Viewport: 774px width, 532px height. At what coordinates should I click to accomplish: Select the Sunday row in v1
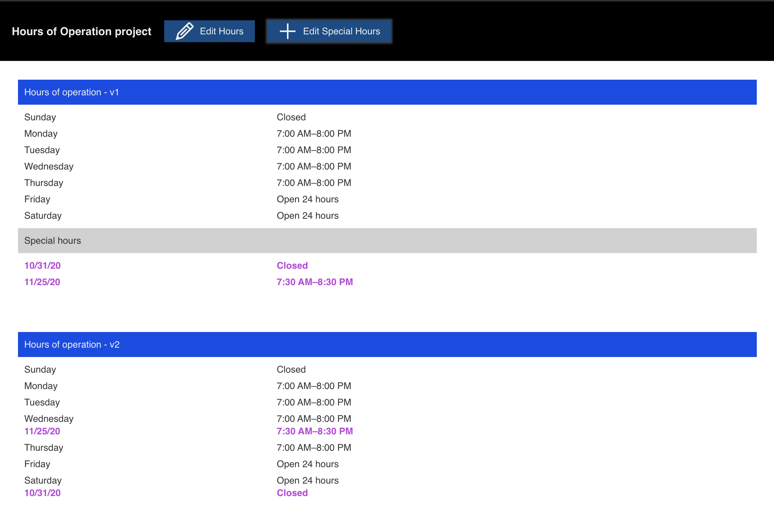click(x=40, y=117)
